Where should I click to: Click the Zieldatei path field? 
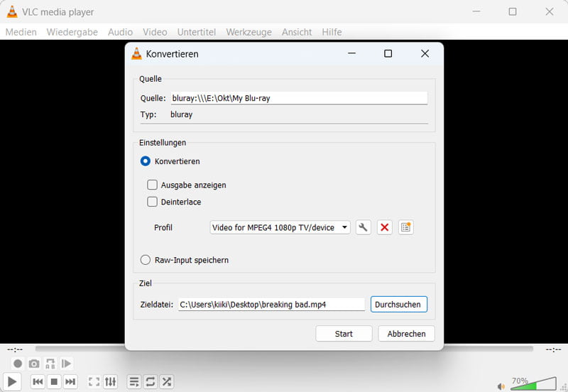[x=272, y=305]
